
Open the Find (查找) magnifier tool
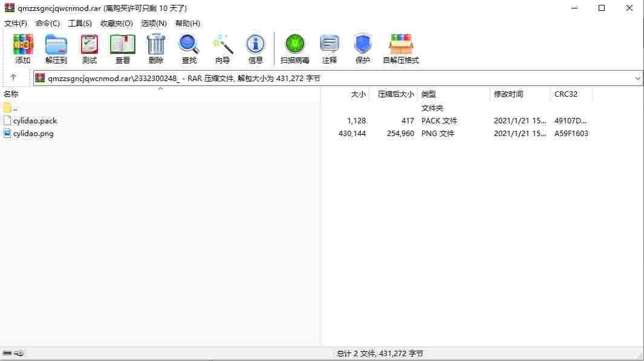pos(189,49)
